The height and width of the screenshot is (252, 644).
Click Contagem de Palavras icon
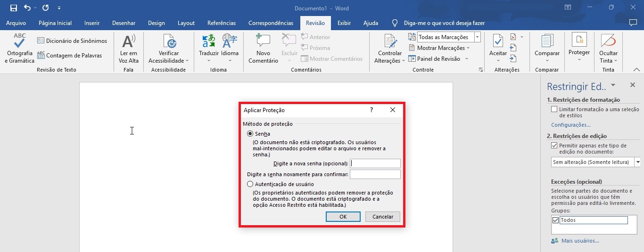coord(41,56)
